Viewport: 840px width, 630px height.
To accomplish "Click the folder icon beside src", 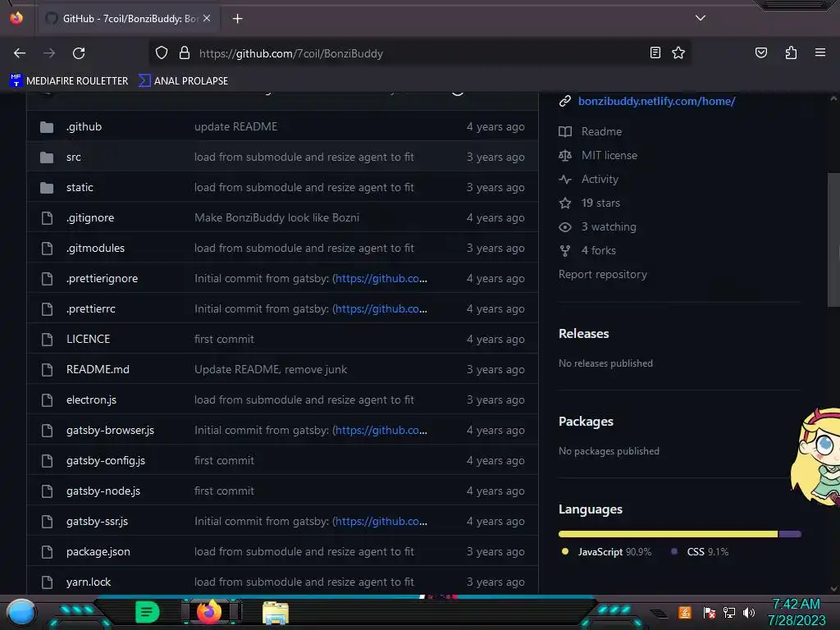I will (47, 157).
